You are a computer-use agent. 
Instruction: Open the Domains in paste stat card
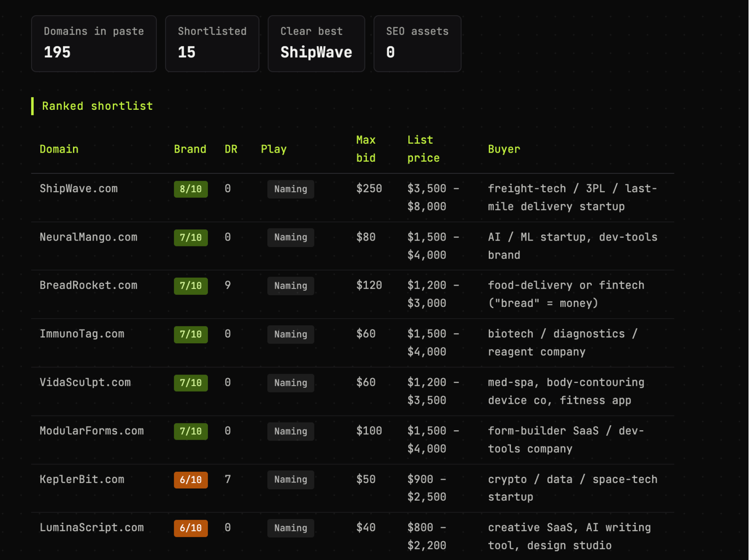coord(94,44)
